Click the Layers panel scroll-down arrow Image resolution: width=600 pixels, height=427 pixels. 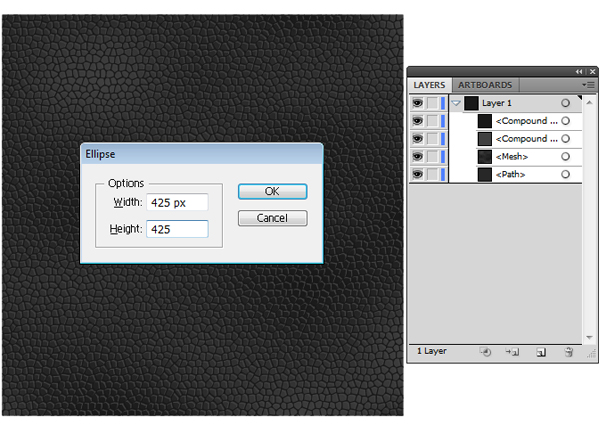pyautogui.click(x=589, y=337)
